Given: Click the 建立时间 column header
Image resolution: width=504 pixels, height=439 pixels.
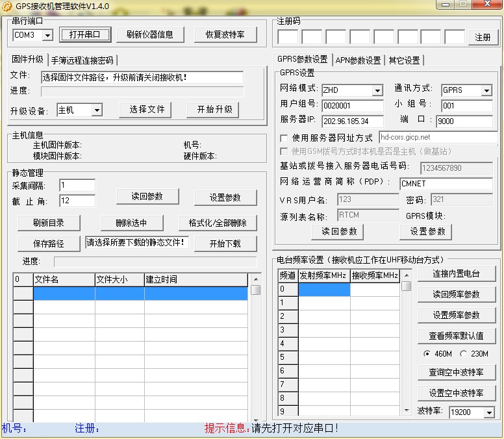Looking at the screenshot, I should pyautogui.click(x=196, y=279).
